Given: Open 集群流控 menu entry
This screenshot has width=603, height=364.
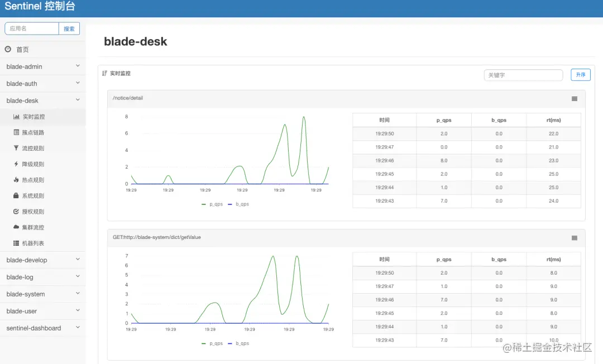Looking at the screenshot, I should 42,227.
